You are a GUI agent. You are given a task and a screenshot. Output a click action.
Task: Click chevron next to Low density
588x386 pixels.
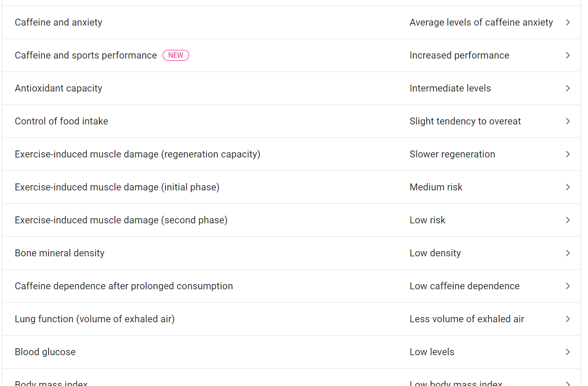568,253
